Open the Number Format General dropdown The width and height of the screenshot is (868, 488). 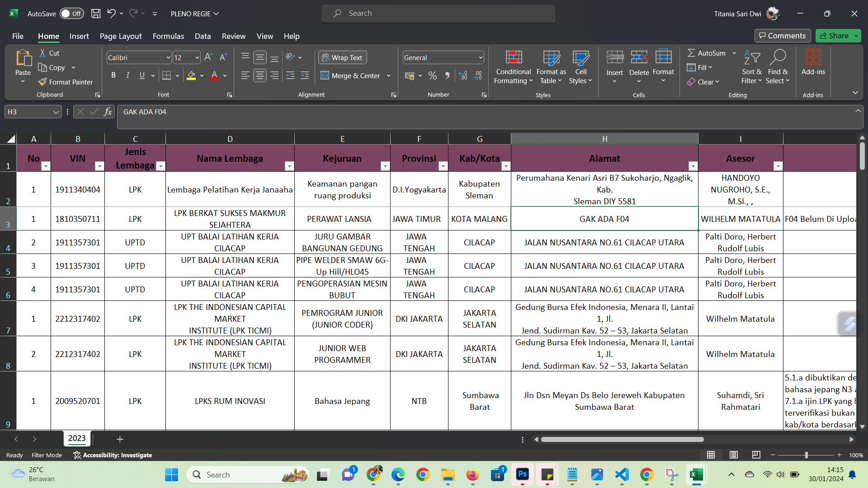[480, 57]
